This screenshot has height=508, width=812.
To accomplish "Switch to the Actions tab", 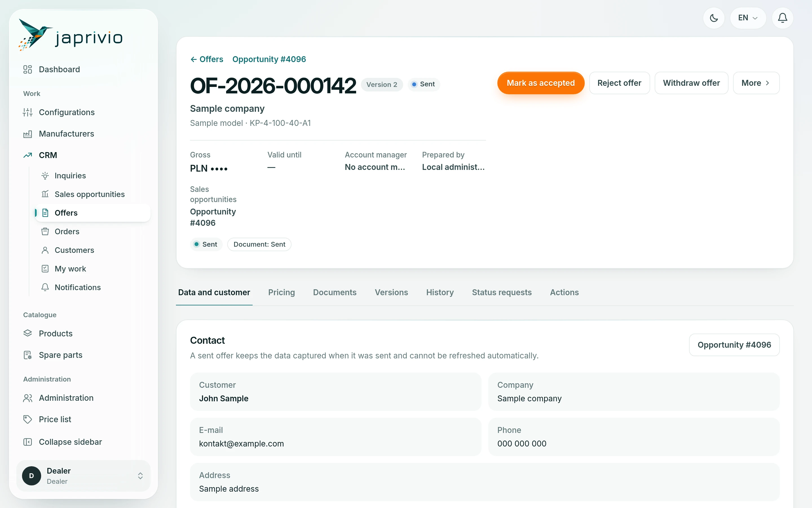I will click(564, 292).
